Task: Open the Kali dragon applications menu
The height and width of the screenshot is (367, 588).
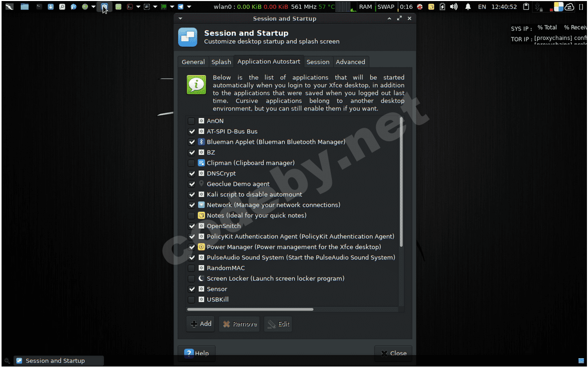Action: pyautogui.click(x=9, y=7)
